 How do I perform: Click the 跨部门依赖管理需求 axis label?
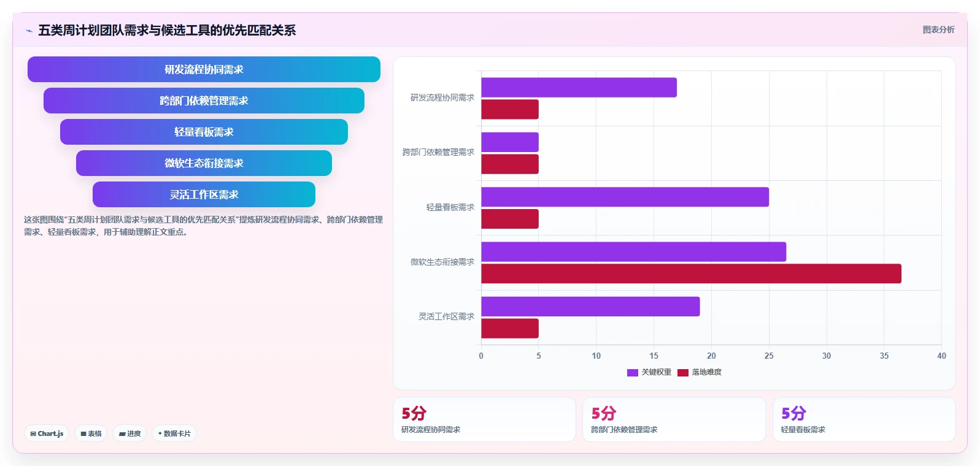point(438,152)
